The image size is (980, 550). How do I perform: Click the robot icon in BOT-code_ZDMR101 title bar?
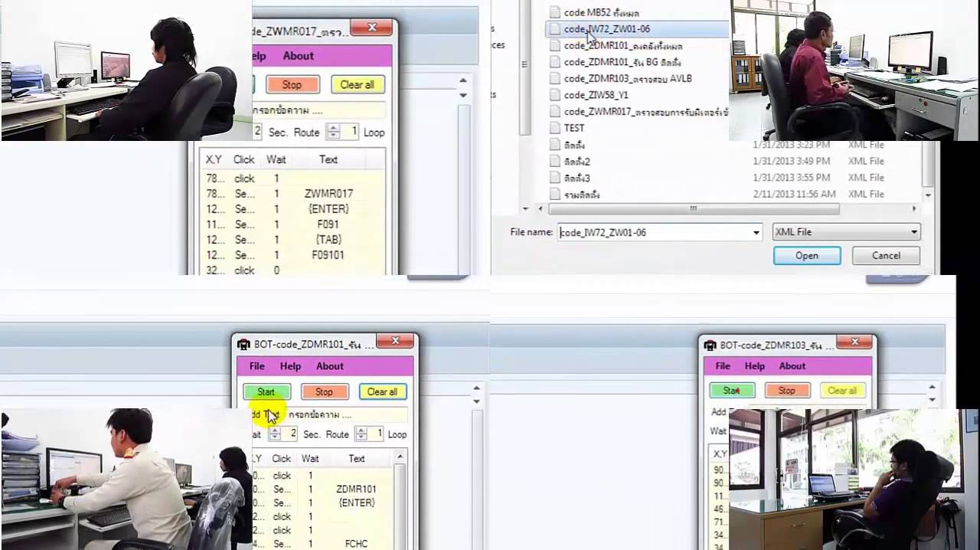pyautogui.click(x=243, y=345)
